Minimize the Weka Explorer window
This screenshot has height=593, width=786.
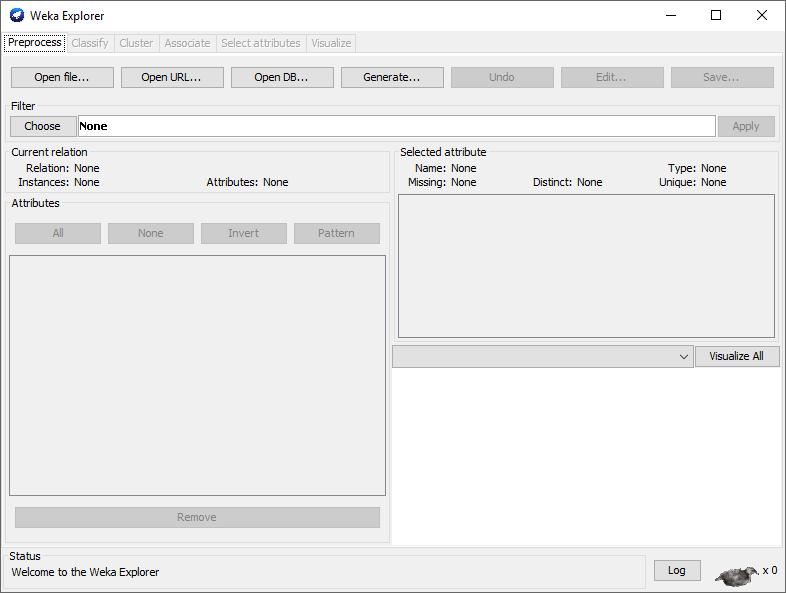(671, 16)
